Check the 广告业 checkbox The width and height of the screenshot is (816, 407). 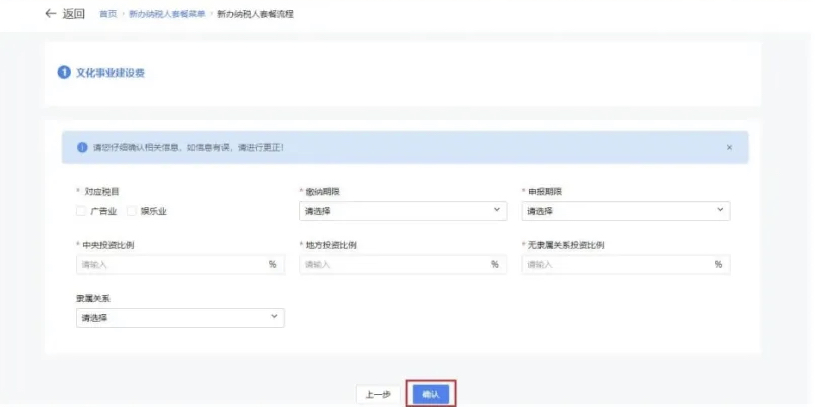click(81, 211)
